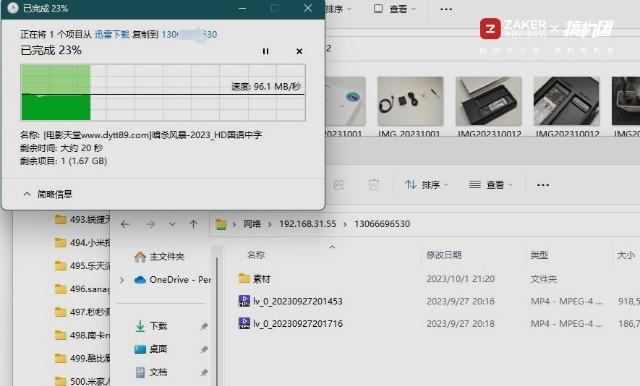Click the 桌面 desktop icon in the sidebar
The width and height of the screenshot is (640, 386).
click(140, 349)
